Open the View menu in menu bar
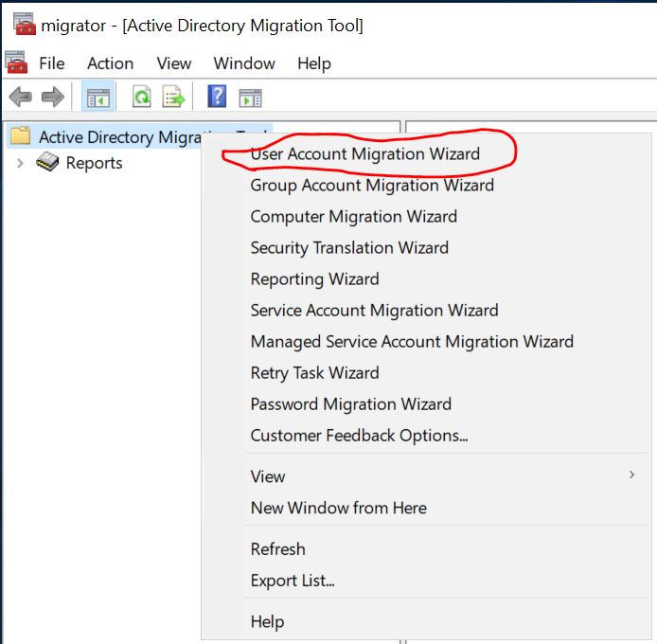The height and width of the screenshot is (644, 657). tap(174, 63)
